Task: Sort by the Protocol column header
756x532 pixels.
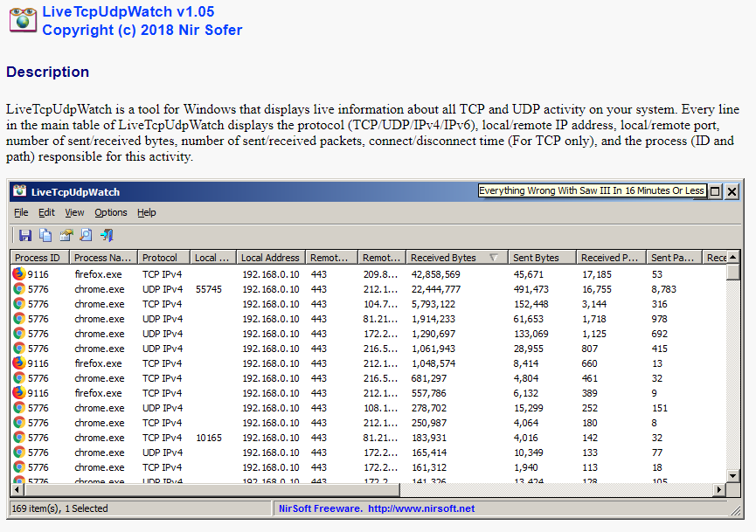Action: pos(163,258)
